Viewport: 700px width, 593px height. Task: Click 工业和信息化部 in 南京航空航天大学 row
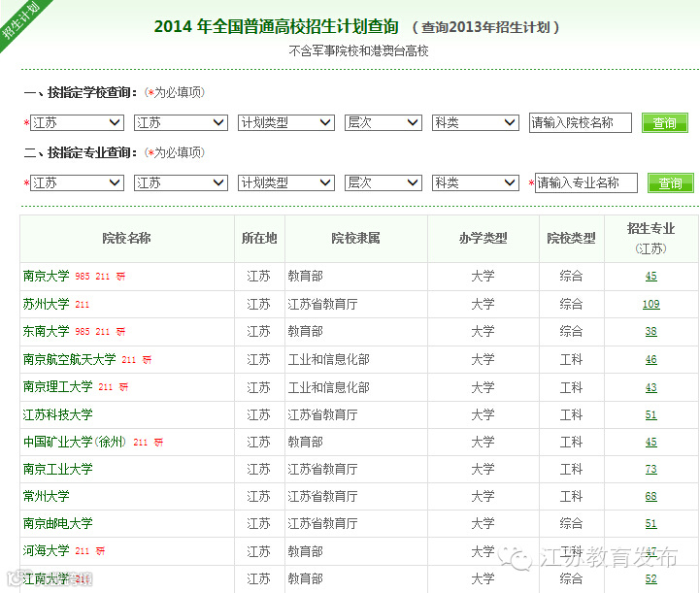pos(328,360)
